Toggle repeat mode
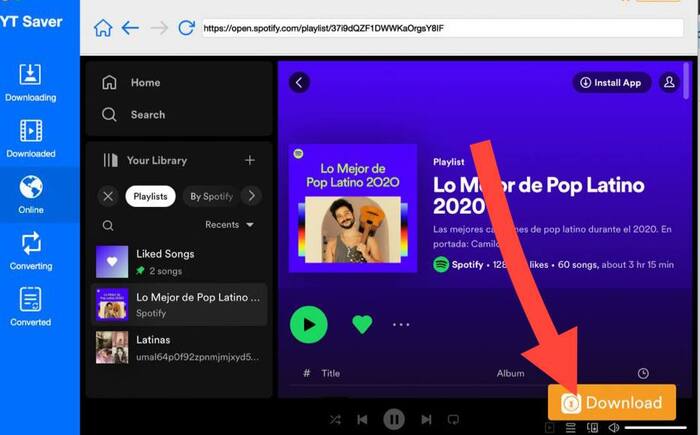The height and width of the screenshot is (435, 700). click(x=453, y=419)
